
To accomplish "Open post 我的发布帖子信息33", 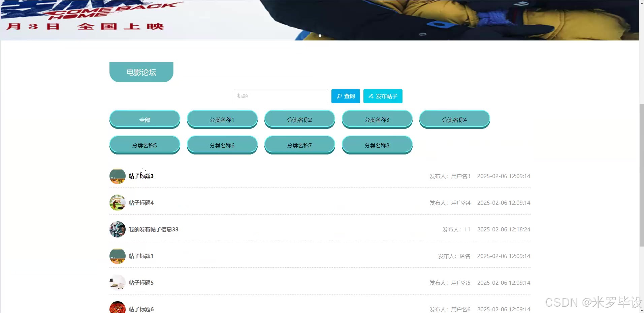I will (154, 229).
